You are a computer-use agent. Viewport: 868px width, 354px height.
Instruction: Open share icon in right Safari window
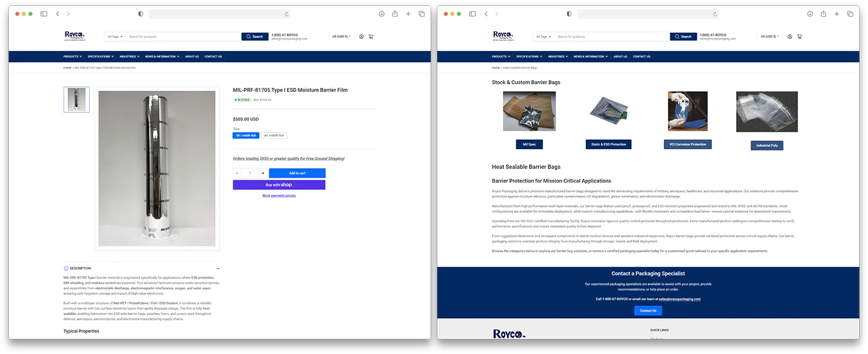click(x=823, y=14)
